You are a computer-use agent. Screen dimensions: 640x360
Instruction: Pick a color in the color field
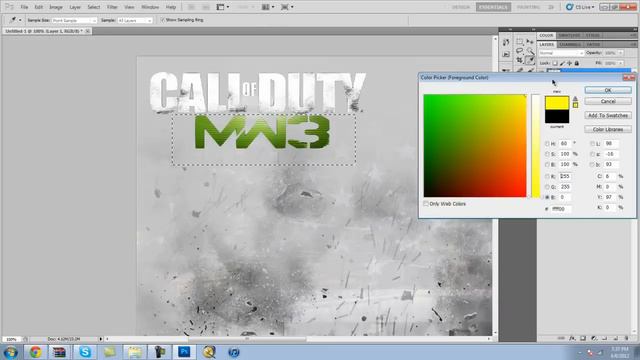[475, 146]
